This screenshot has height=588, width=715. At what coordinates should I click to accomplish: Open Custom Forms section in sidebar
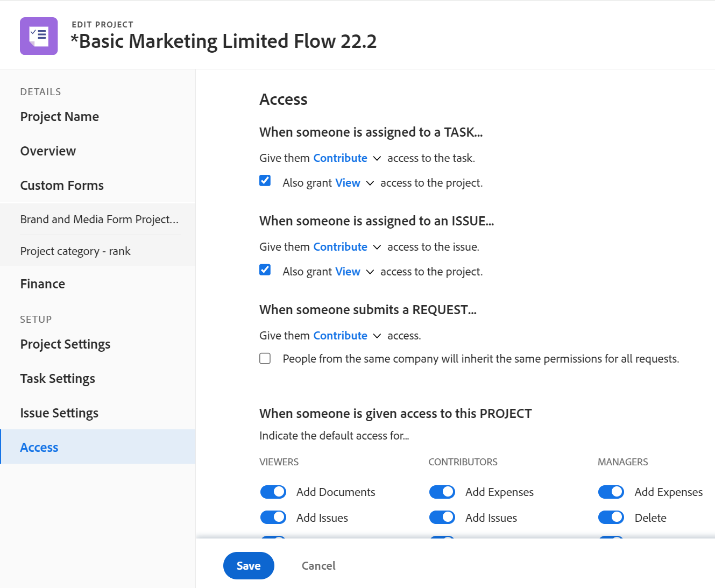click(x=62, y=186)
